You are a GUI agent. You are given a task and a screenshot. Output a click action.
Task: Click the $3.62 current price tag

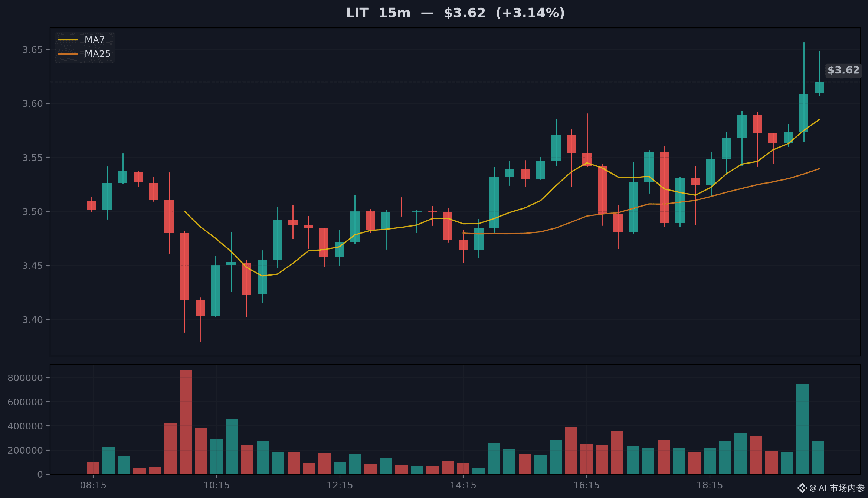[844, 70]
